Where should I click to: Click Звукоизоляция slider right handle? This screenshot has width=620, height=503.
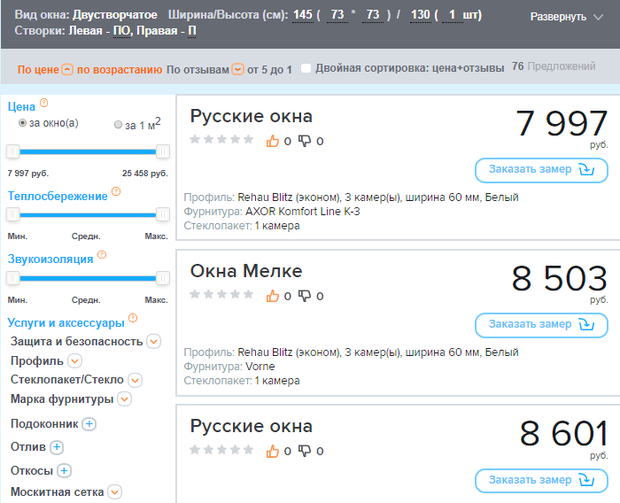coord(163,278)
